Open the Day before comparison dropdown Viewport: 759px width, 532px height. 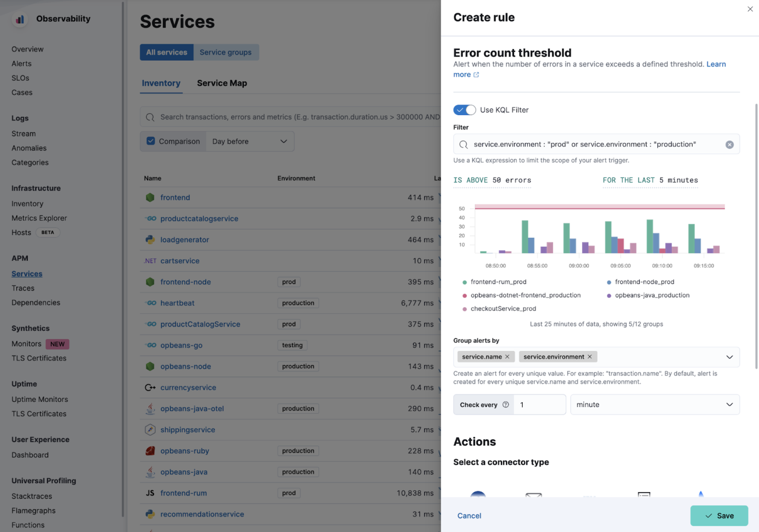tap(250, 141)
